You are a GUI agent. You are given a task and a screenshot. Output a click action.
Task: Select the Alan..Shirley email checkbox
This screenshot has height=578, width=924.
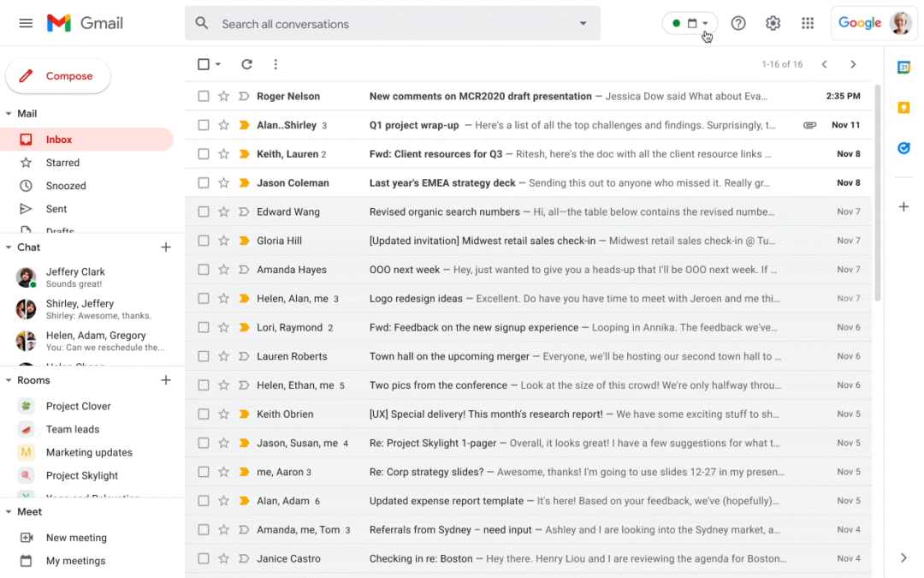[x=204, y=125]
